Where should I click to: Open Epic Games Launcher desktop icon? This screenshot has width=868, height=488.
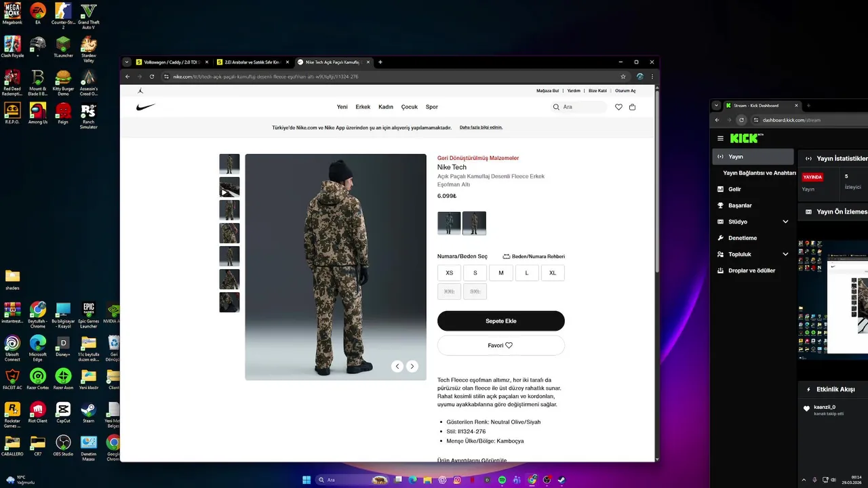click(x=88, y=314)
